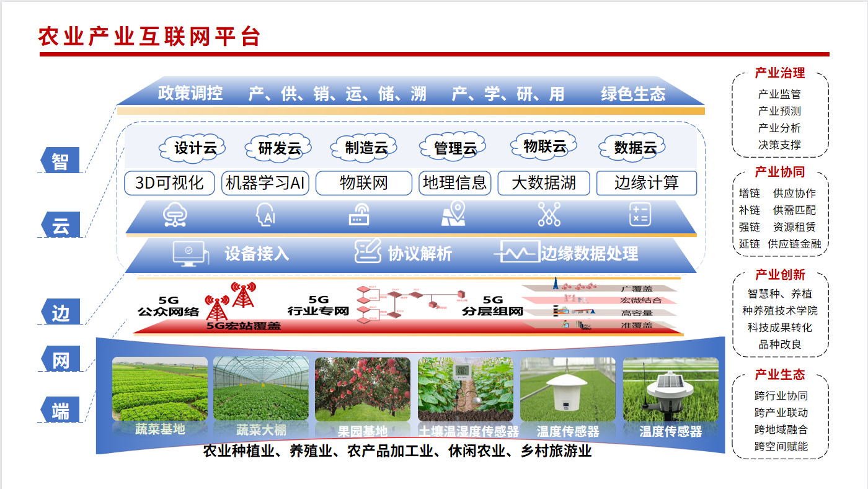Select the 机器学习AI box
The height and width of the screenshot is (489, 868).
pyautogui.click(x=265, y=183)
